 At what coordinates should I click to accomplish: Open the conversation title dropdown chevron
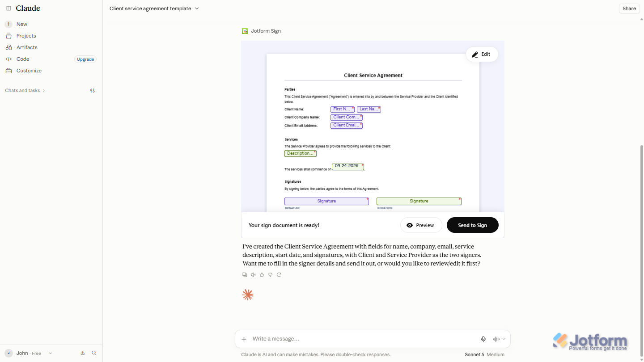point(197,8)
